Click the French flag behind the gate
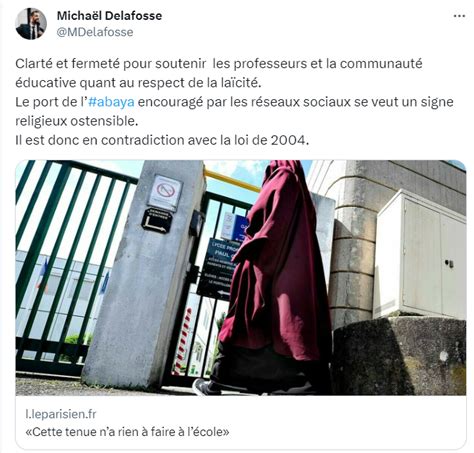Screen dimensions: 474x453 click(x=43, y=272)
